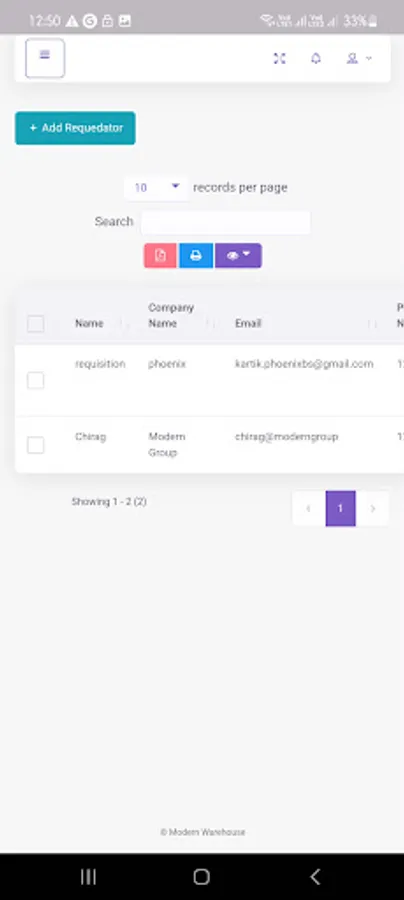Tick the select-all header checkbox
Screen dimensions: 404x900
(36, 324)
